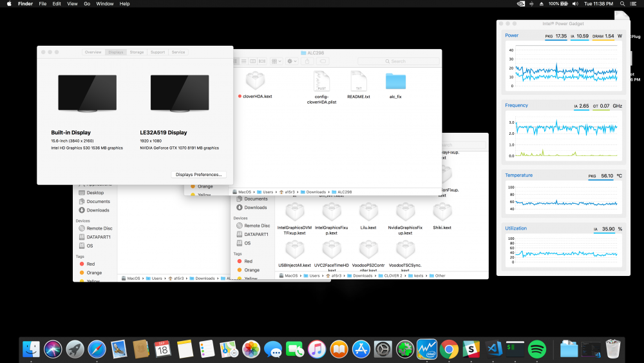Screen dimensions: 644x363
Task: Open the alc_fix folder icon
Action: [395, 81]
